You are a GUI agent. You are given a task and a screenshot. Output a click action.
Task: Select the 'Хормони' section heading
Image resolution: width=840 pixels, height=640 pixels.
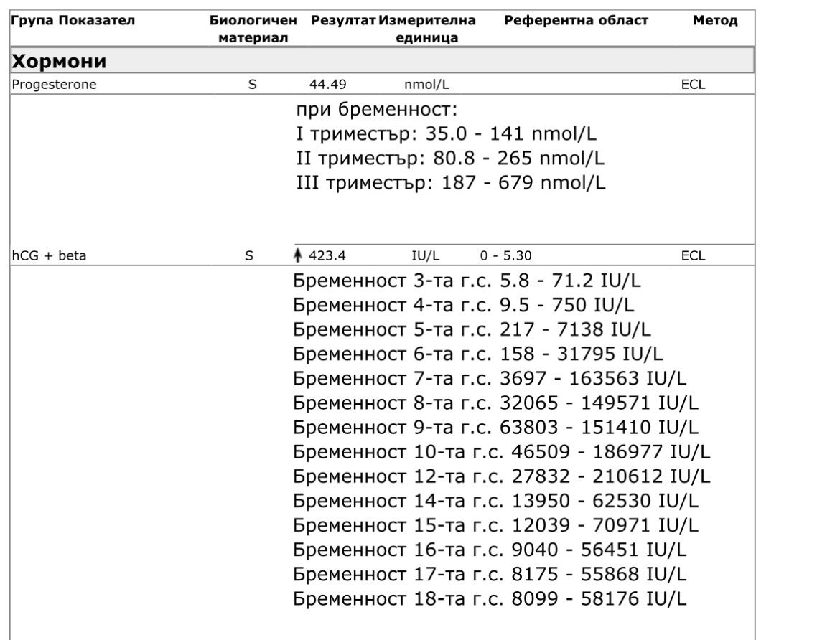click(x=59, y=62)
